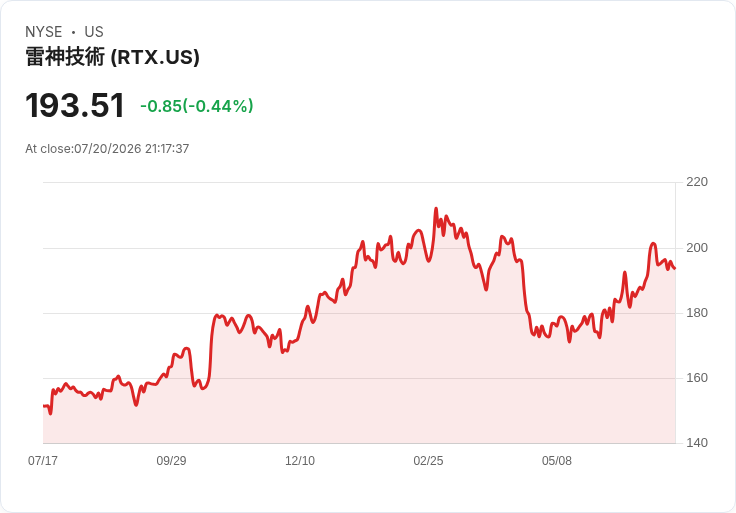The height and width of the screenshot is (513, 736).
Task: Click the line's lowest trough after the 09/29 mark
Action: (x=203, y=389)
